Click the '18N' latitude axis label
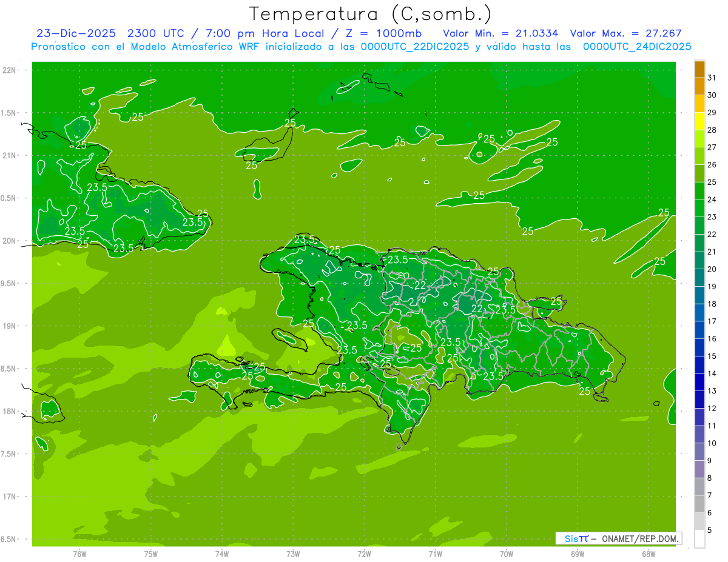The height and width of the screenshot is (562, 728). tap(10, 411)
